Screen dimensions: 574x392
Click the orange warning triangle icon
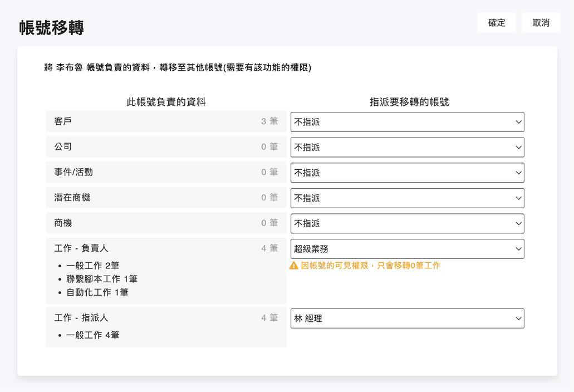[x=293, y=266]
